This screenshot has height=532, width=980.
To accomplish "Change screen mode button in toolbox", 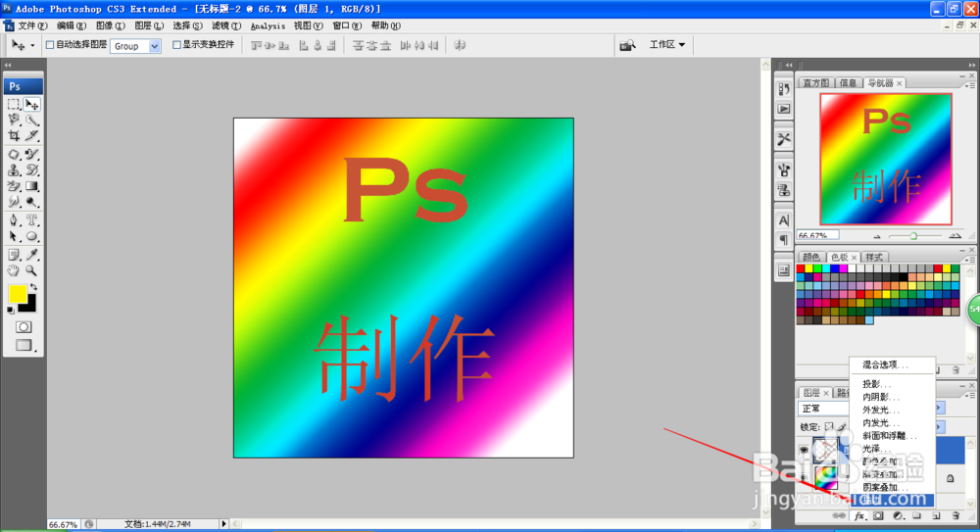I will [24, 345].
